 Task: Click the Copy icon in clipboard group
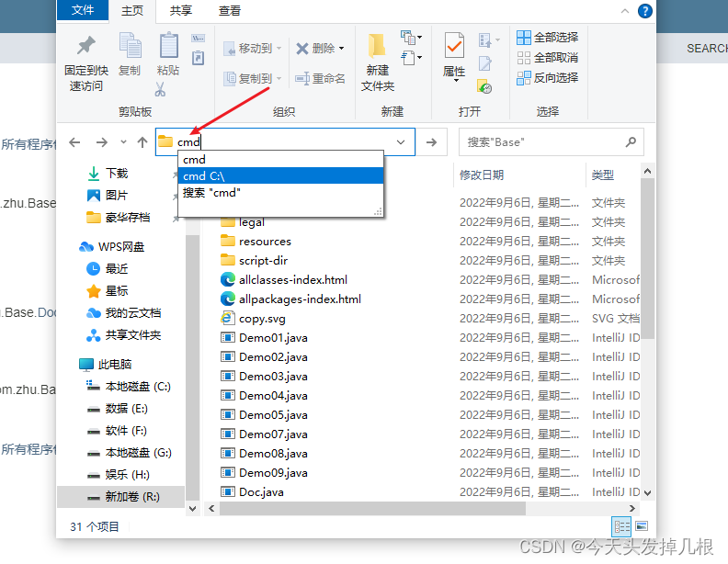[x=130, y=45]
